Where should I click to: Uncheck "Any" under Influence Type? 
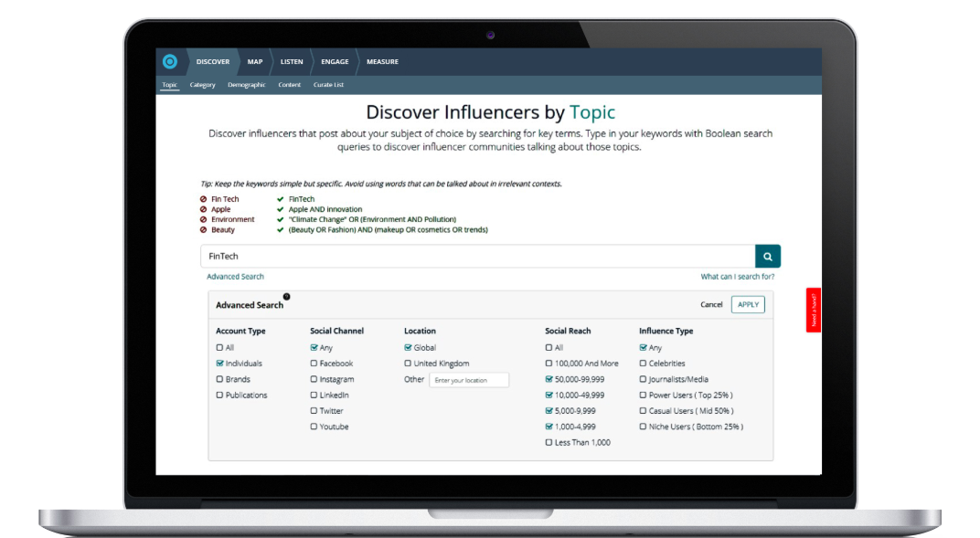coord(644,347)
